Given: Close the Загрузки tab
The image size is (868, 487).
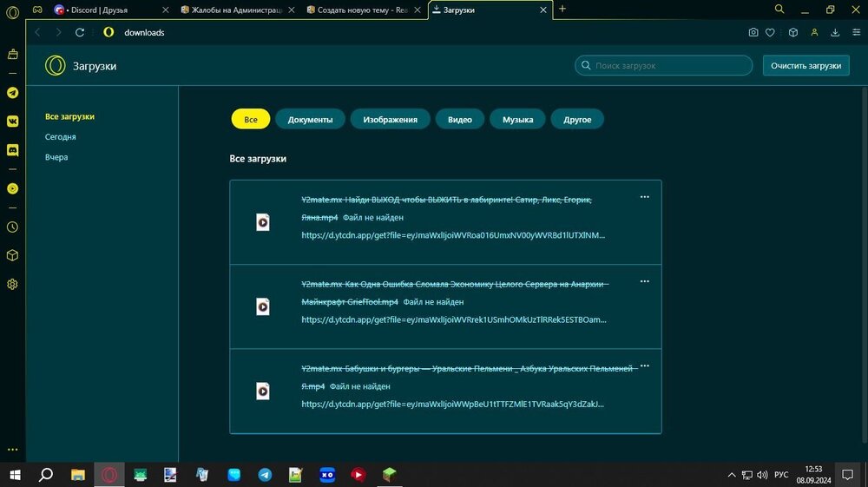Looking at the screenshot, I should pyautogui.click(x=543, y=10).
